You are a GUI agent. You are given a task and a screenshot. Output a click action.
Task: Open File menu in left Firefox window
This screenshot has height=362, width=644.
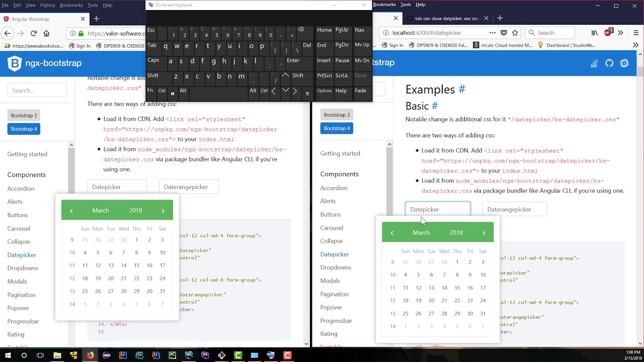[5, 5]
